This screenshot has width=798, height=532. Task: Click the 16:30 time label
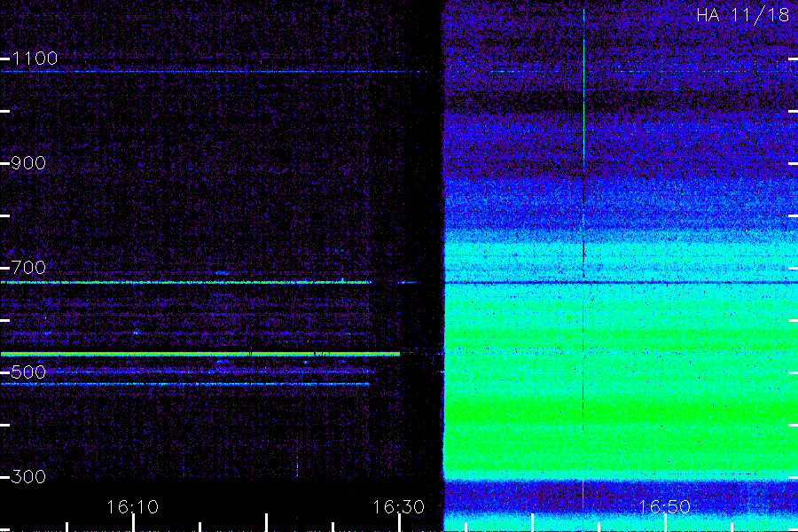point(398,507)
